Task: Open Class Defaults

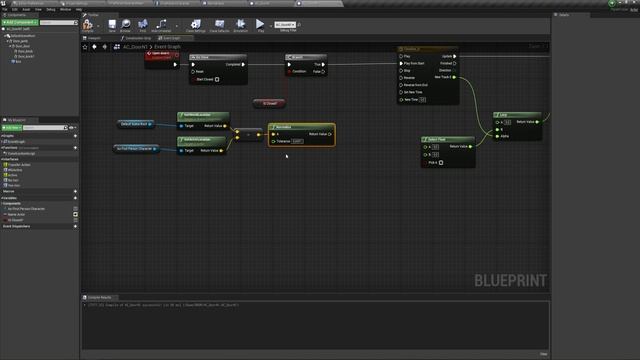Action: (x=220, y=24)
